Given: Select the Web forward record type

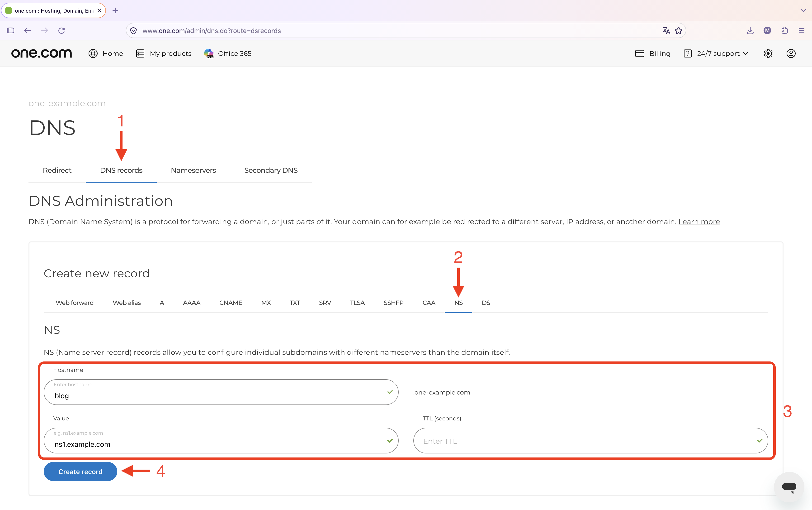Looking at the screenshot, I should click(x=75, y=303).
